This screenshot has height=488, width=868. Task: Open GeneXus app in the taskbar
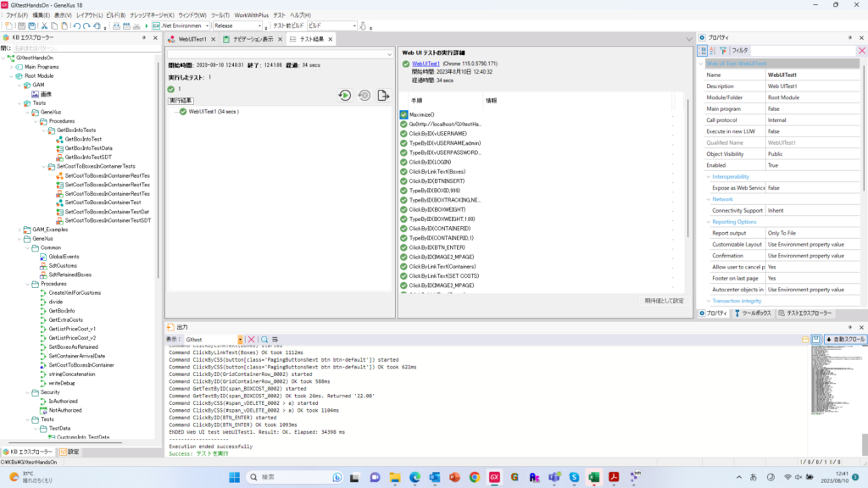pos(494,477)
